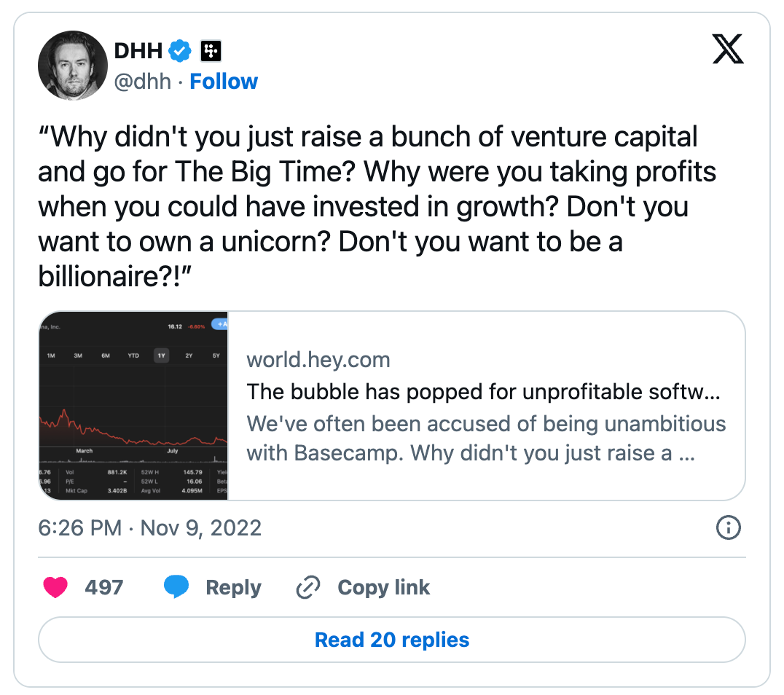Click the blue reply speech bubble icon
784x695 pixels.
(x=176, y=587)
